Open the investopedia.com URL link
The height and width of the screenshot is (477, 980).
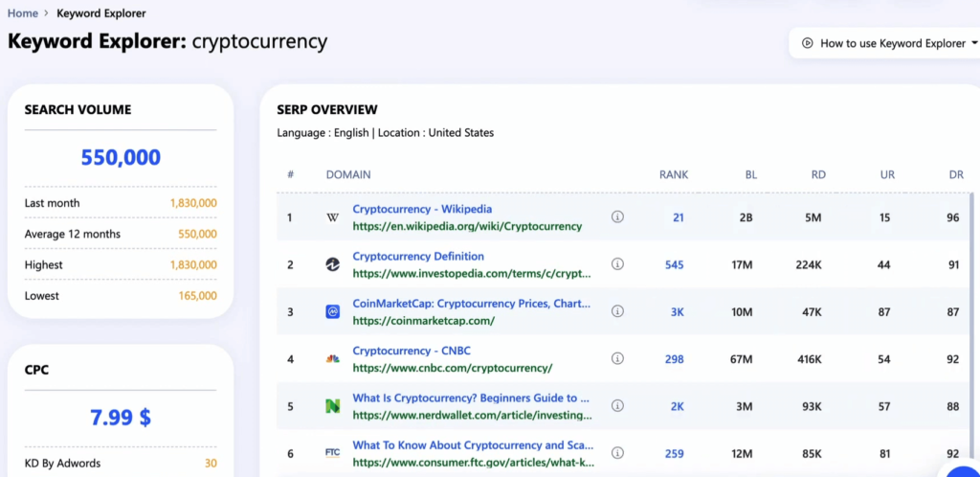point(472,273)
